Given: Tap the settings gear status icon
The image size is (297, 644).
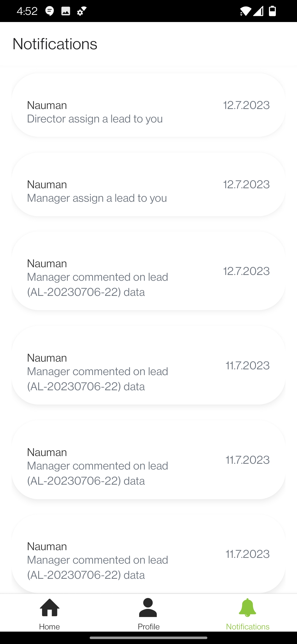Looking at the screenshot, I should pyautogui.click(x=82, y=11).
